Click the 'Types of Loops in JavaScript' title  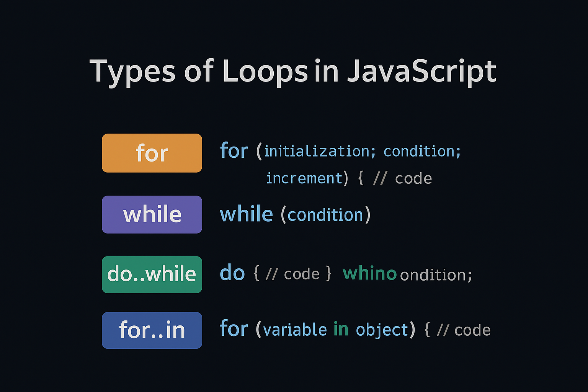[x=293, y=72]
